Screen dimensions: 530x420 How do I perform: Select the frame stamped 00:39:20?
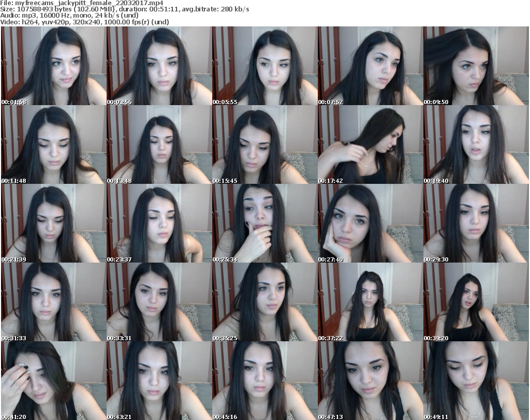476,302
